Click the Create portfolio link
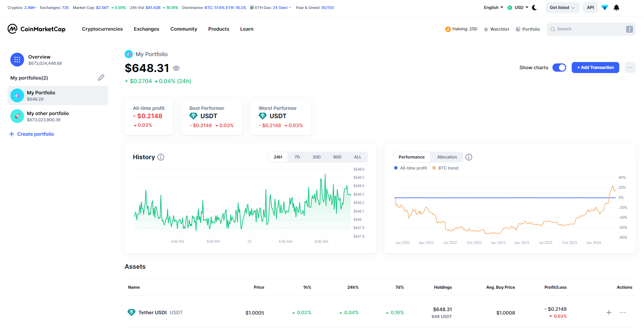644x328 pixels. [35, 134]
